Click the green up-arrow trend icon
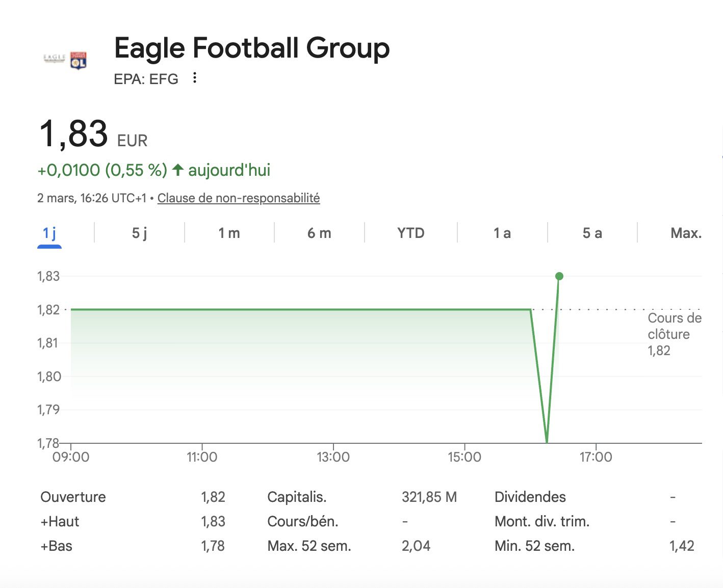 pyautogui.click(x=177, y=170)
